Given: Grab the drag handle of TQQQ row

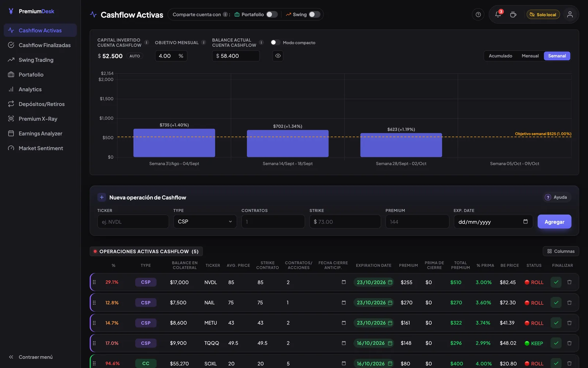Looking at the screenshot, I should pyautogui.click(x=94, y=343).
